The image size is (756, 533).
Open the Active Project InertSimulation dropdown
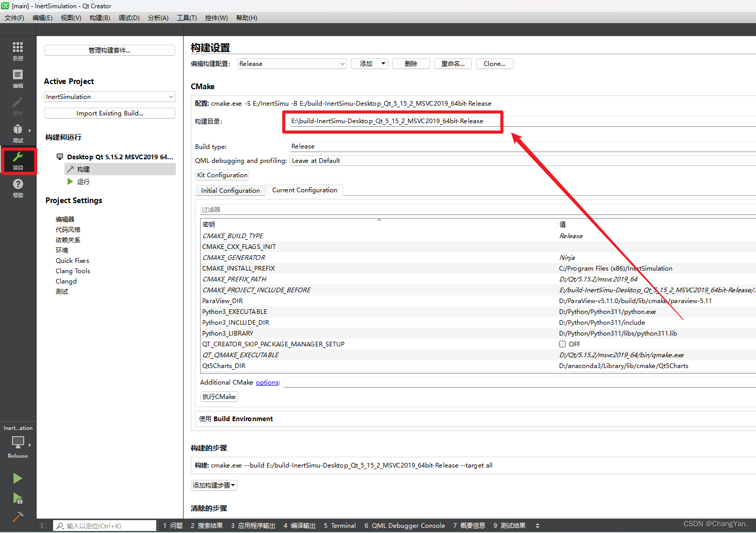pyautogui.click(x=110, y=96)
